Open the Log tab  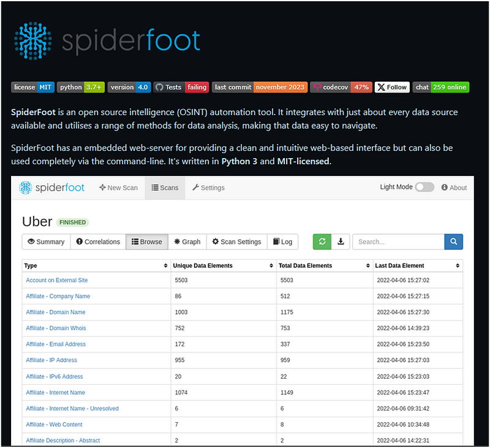(282, 241)
